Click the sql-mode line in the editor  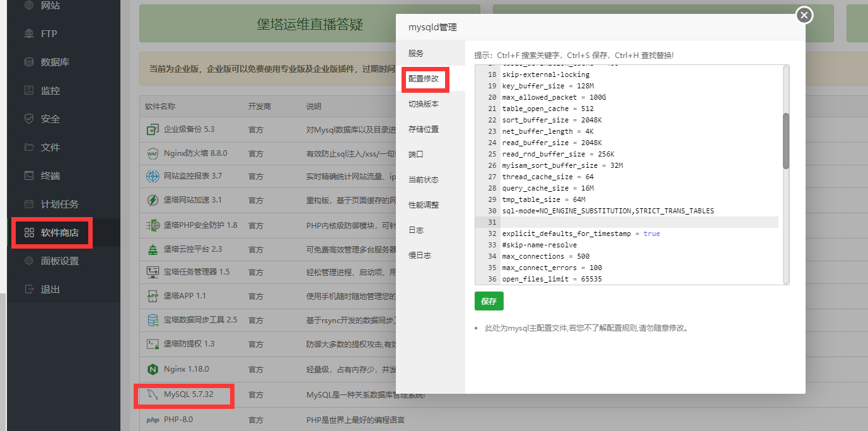(x=608, y=211)
